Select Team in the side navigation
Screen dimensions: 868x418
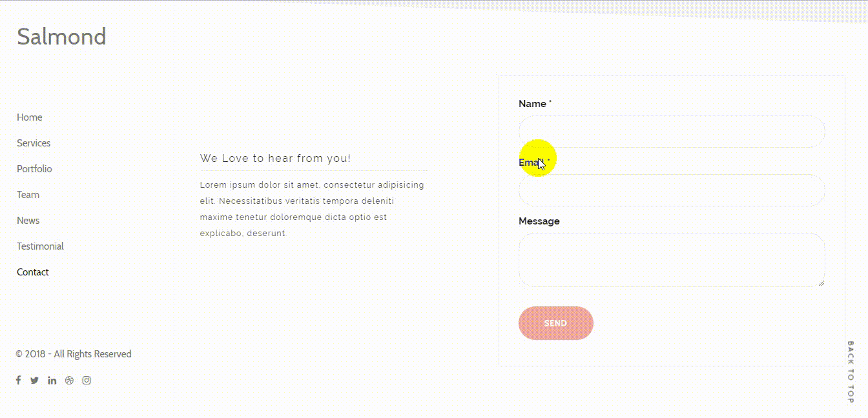[28, 195]
